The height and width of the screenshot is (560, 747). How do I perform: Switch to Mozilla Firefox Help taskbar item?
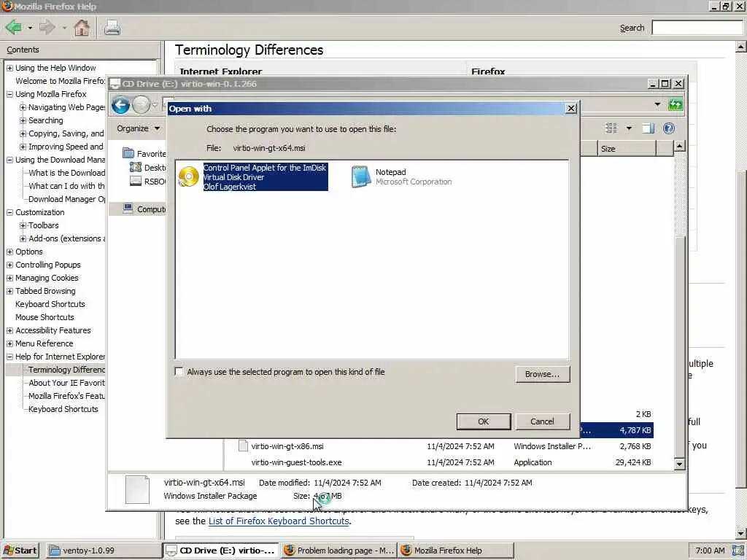tap(456, 551)
